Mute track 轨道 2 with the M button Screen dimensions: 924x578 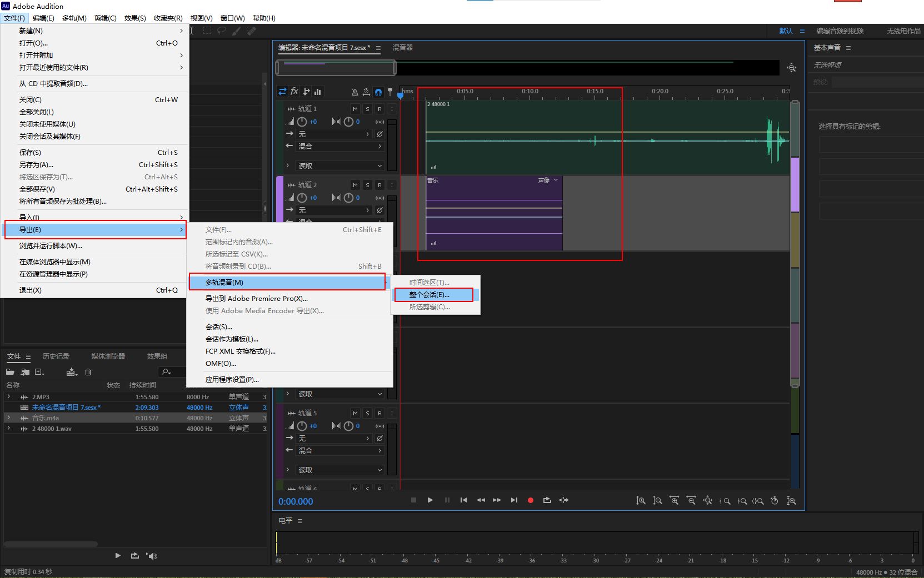pos(356,185)
